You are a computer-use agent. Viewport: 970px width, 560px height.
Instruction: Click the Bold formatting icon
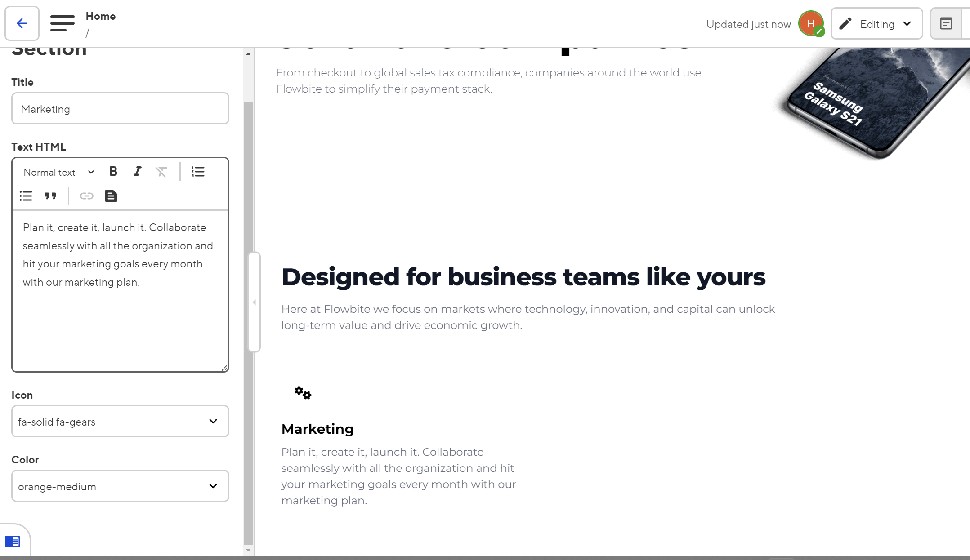coord(113,172)
